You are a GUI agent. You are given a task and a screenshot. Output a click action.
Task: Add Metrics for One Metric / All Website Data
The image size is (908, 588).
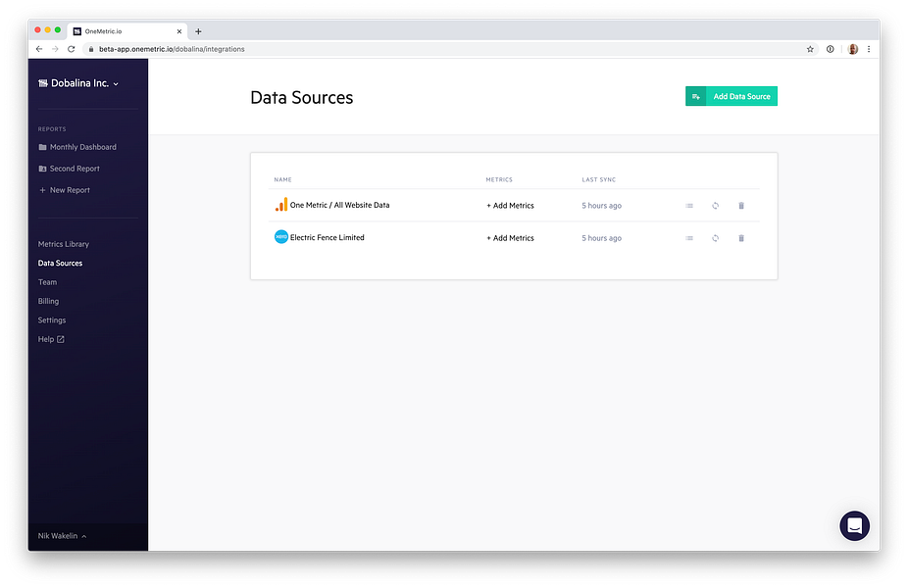tap(510, 206)
